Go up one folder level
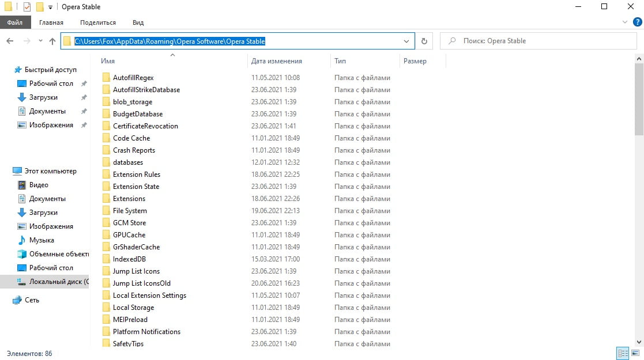Screen dimensions: 644x360 tap(52, 41)
